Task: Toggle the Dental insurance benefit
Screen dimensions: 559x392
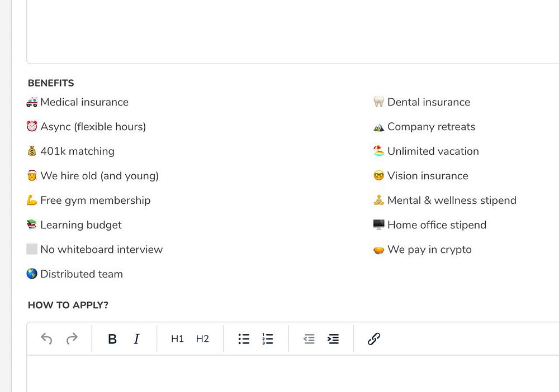Action: pos(422,102)
